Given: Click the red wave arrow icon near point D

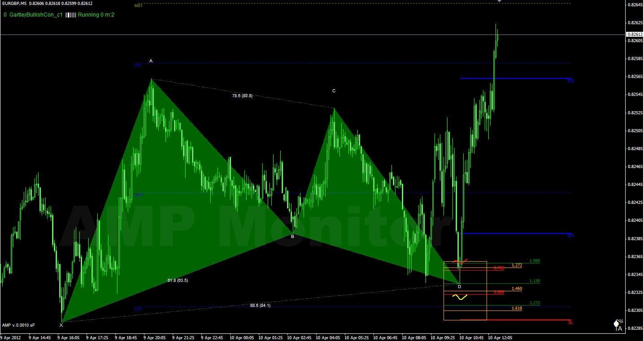Looking at the screenshot, I should pos(461,261).
